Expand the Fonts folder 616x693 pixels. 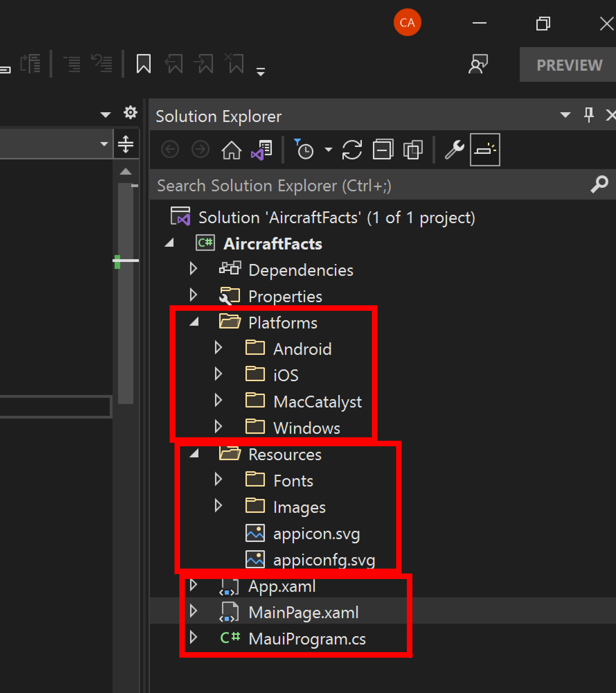pyautogui.click(x=218, y=480)
